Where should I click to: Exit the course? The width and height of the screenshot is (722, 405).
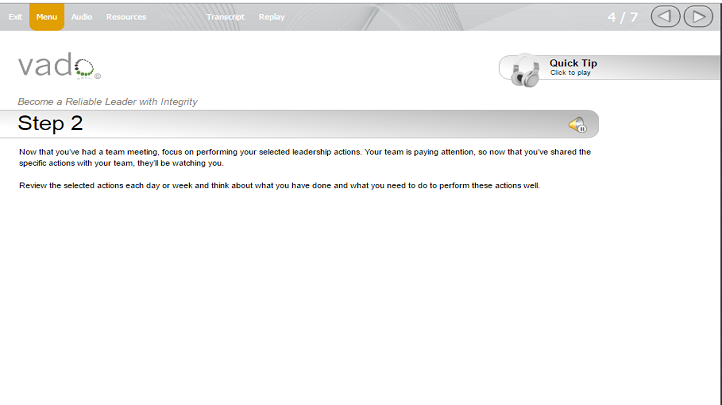point(15,17)
